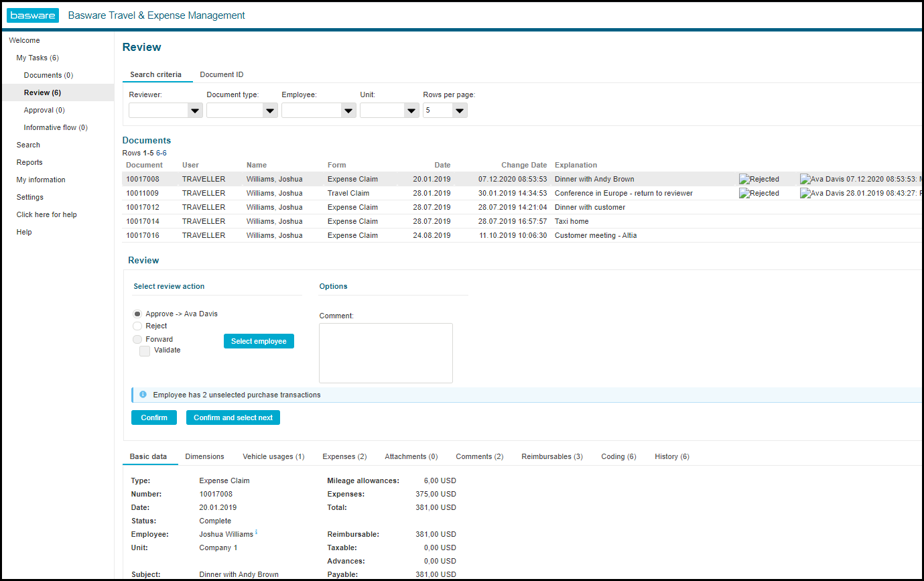Screen dimensions: 924x581
Task: Switch to the Document ID tab
Action: [221, 74]
